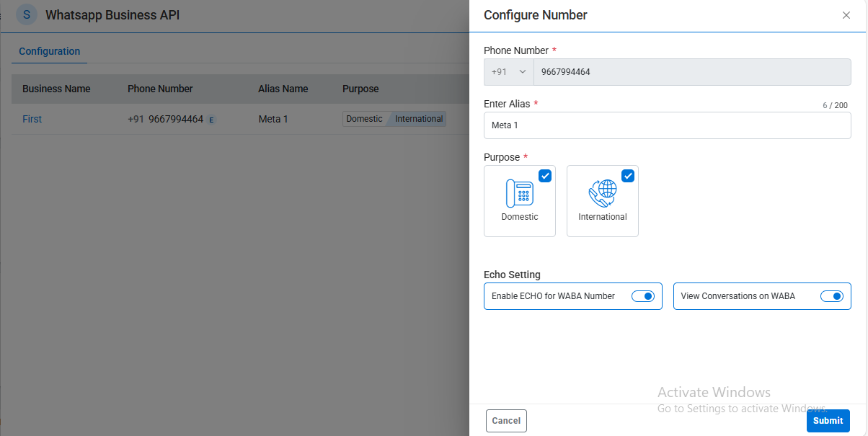Open the +91 country code dropdown
868x436 pixels.
[509, 72]
